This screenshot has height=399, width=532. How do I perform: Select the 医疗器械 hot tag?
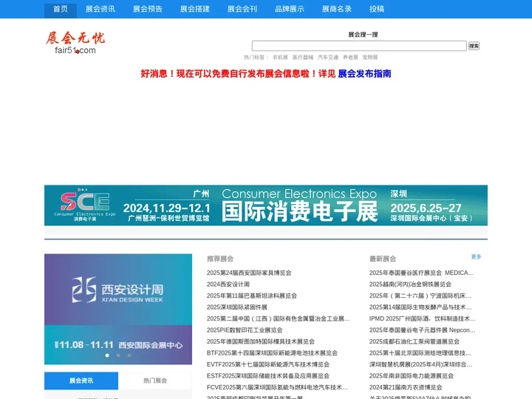[303, 58]
